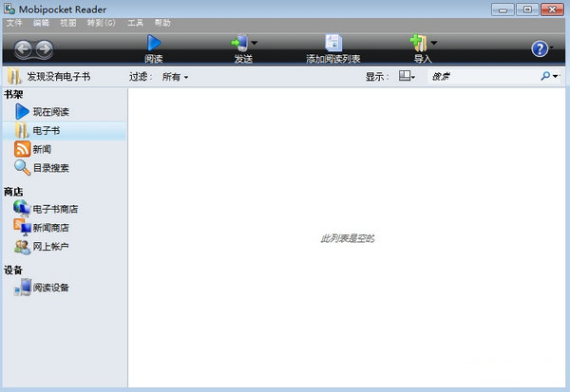Open the 显示 view layout dropdown
570x392 pixels.
point(407,76)
